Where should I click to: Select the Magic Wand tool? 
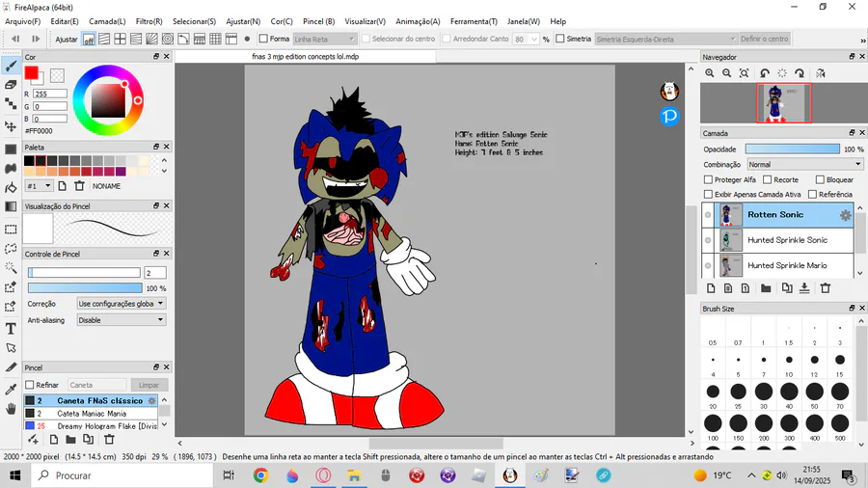11,268
